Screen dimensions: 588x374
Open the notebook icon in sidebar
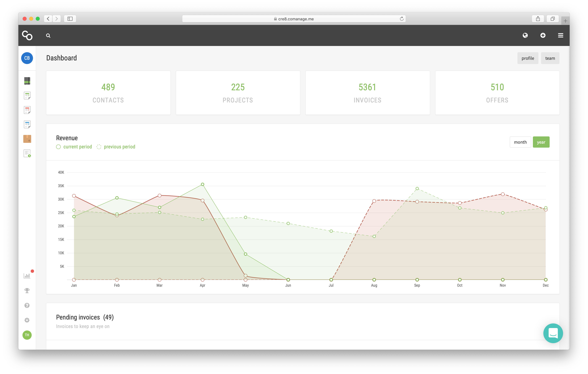click(x=27, y=81)
